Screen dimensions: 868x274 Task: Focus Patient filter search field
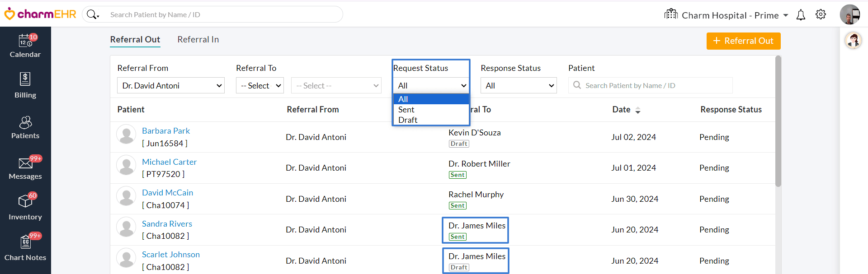(x=650, y=85)
